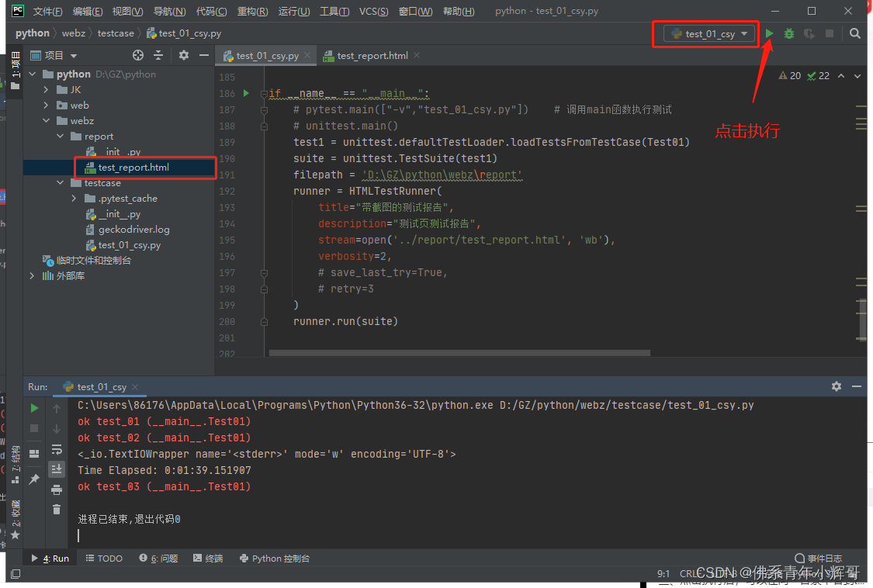Click the locate-in-project crosshair icon

point(138,55)
